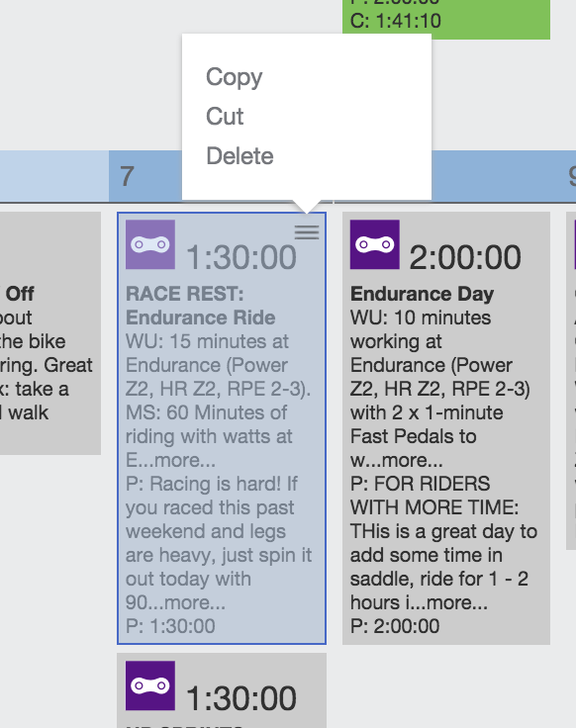
Task: Select Copy in the context menu
Action: tap(235, 77)
